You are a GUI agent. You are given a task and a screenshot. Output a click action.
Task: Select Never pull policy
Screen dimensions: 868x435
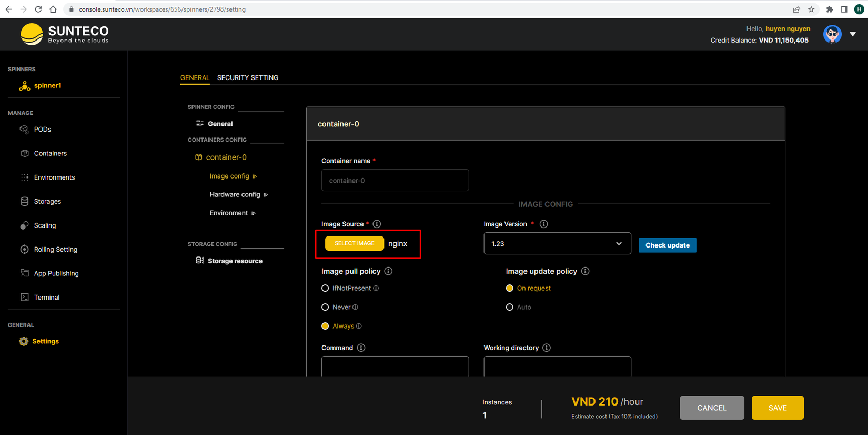click(x=325, y=307)
